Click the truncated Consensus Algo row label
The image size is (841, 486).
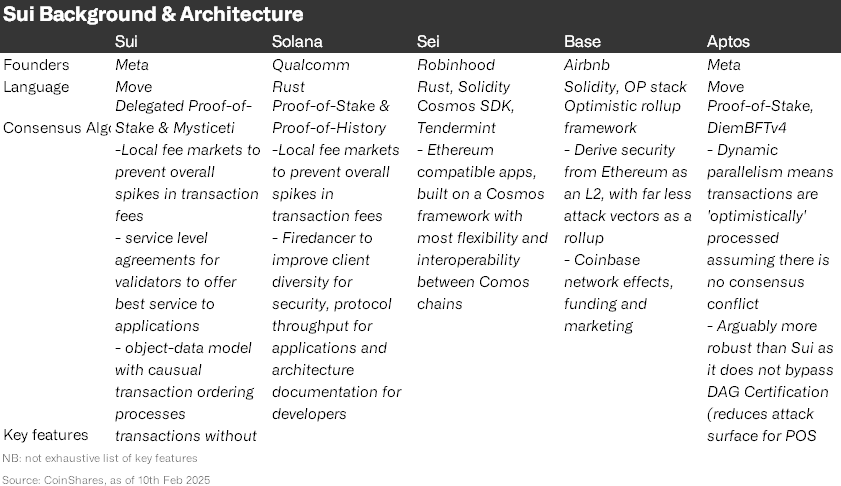point(57,128)
